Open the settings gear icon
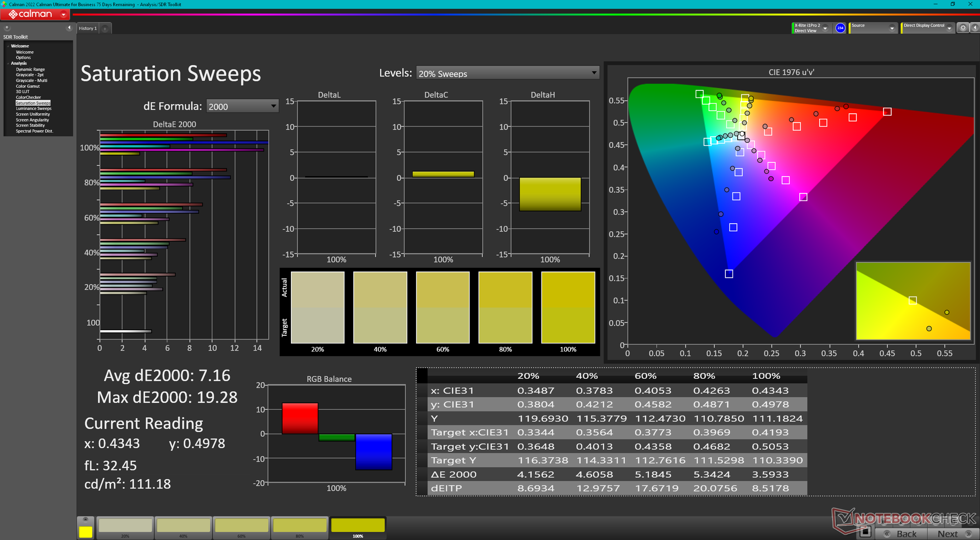Viewport: 980px width, 540px height. click(963, 28)
